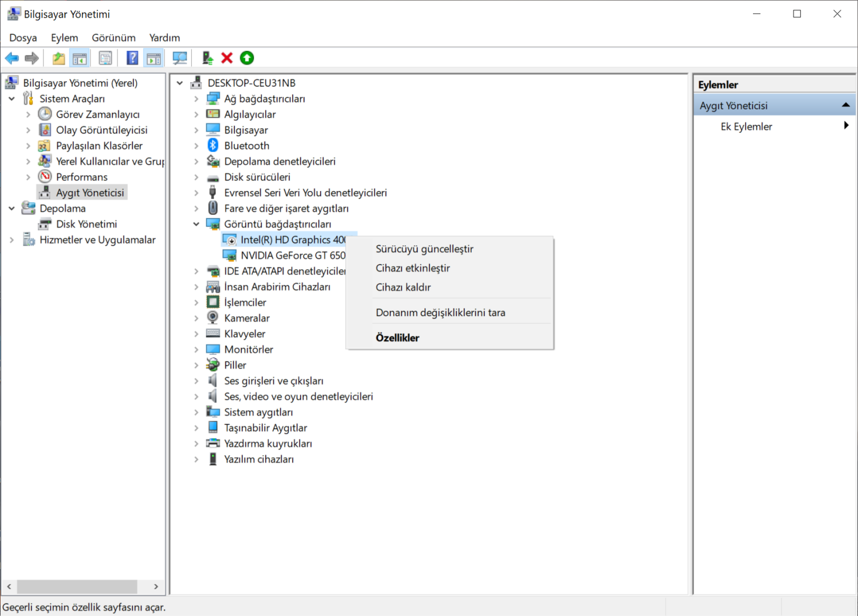Toggle the console tree pane toolbar icon

pos(80,58)
